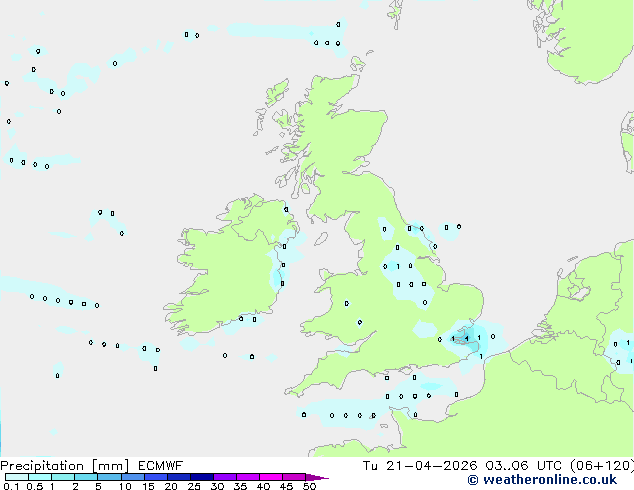Click the legend value '25'
The image size is (634, 490).
(x=194, y=486)
